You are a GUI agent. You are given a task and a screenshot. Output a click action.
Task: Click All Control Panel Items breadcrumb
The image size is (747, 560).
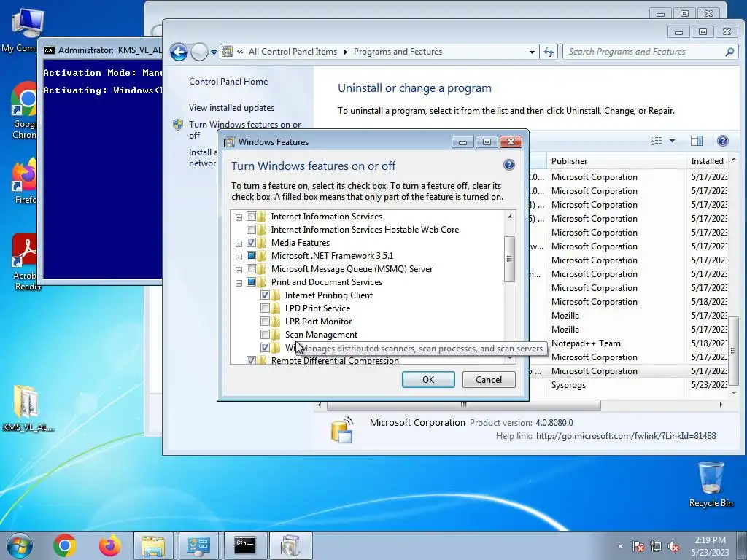click(293, 52)
